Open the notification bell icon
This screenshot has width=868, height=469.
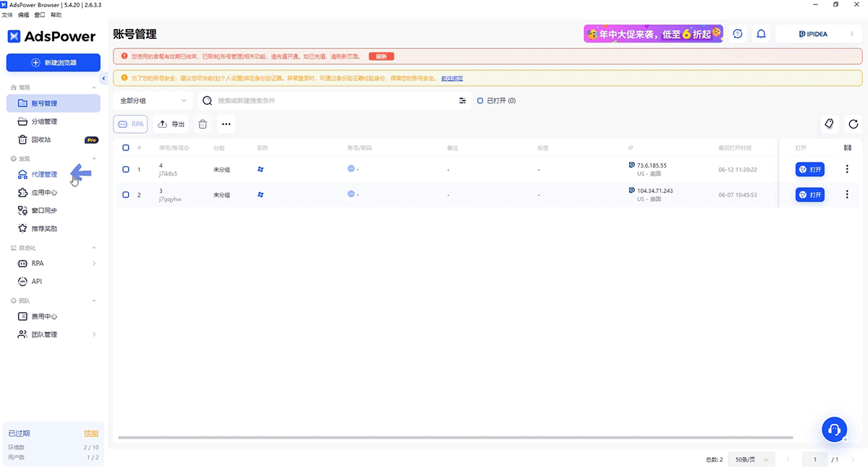[761, 33]
